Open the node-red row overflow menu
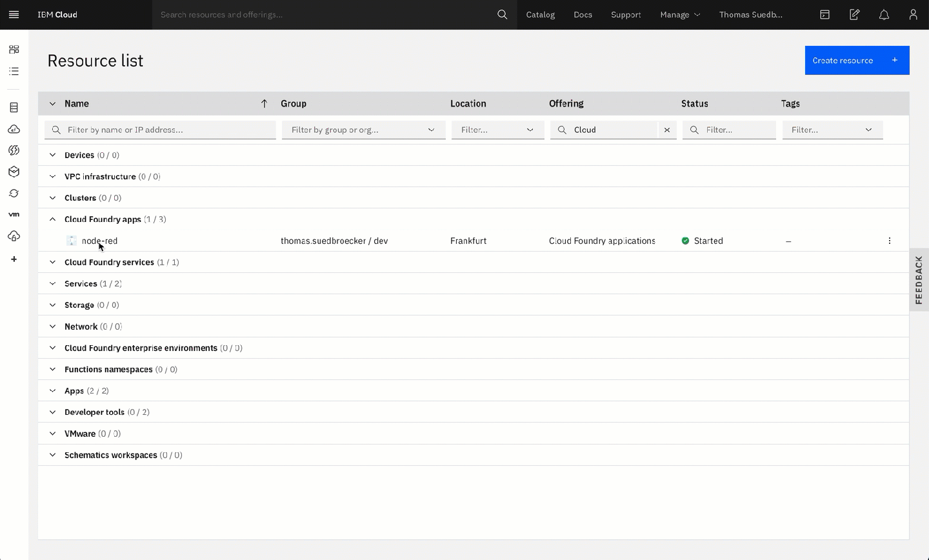Viewport: 929px width, 560px height. (x=889, y=241)
